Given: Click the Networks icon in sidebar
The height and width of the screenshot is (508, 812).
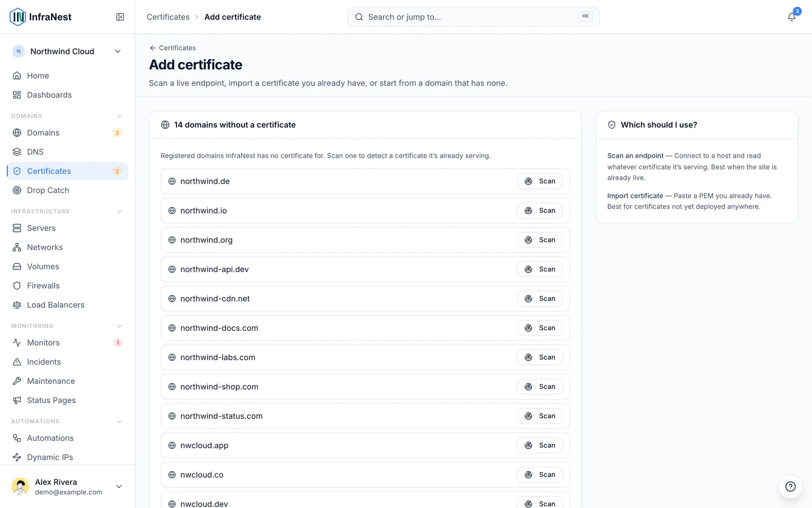Looking at the screenshot, I should point(17,247).
